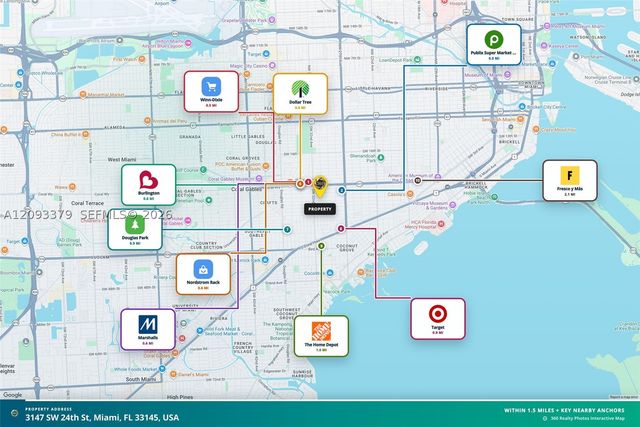Click HCA Florida Mercy Hospital pin
Screen dimensions: 640x427
pyautogui.click(x=441, y=224)
